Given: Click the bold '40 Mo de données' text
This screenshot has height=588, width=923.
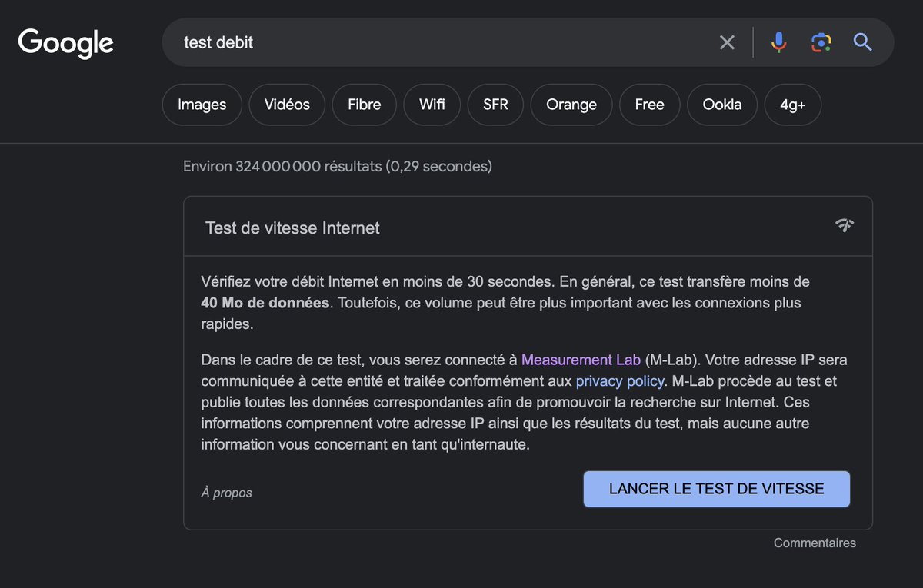Looking at the screenshot, I should point(265,303).
